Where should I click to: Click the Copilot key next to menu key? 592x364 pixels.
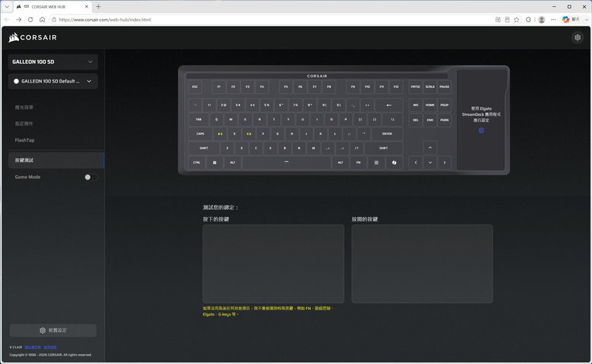[394, 162]
